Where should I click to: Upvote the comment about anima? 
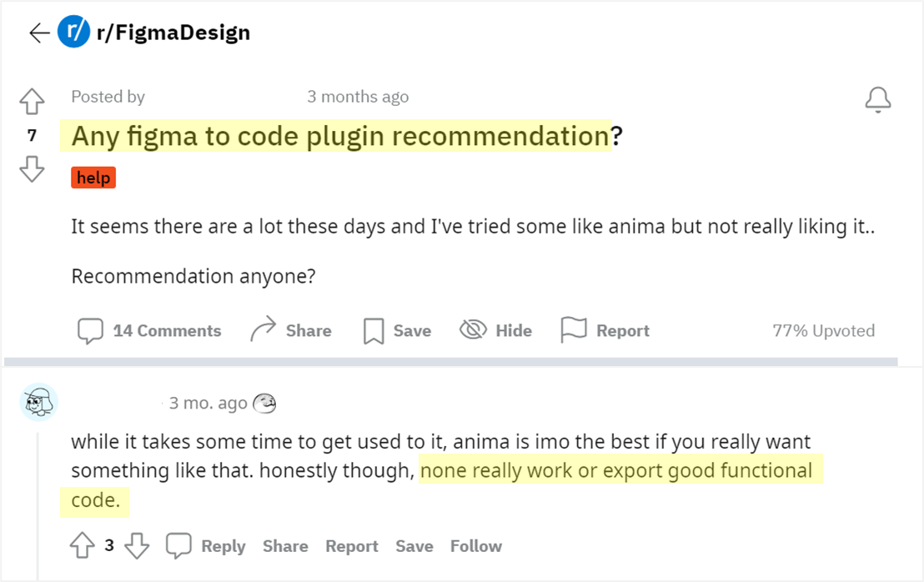point(82,544)
